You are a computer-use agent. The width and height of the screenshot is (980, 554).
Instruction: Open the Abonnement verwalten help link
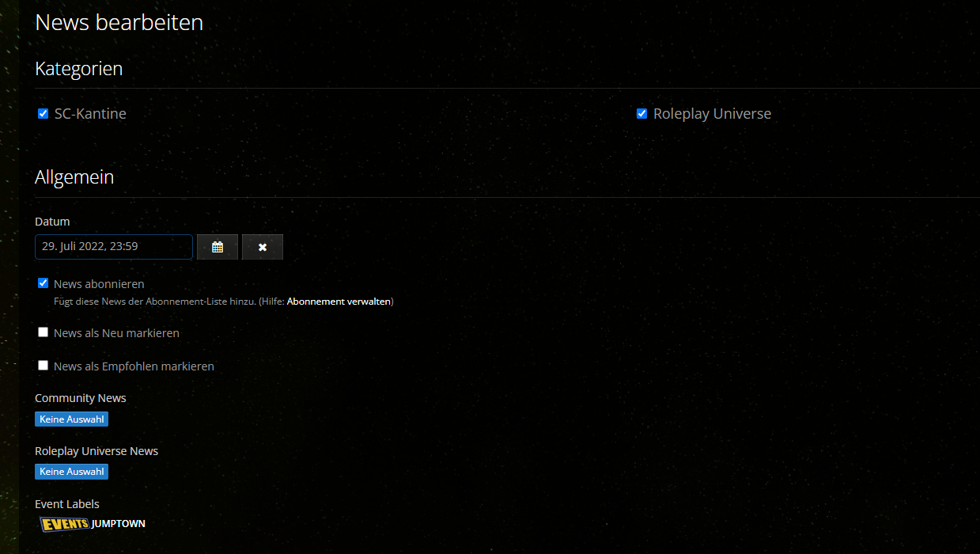(x=338, y=302)
